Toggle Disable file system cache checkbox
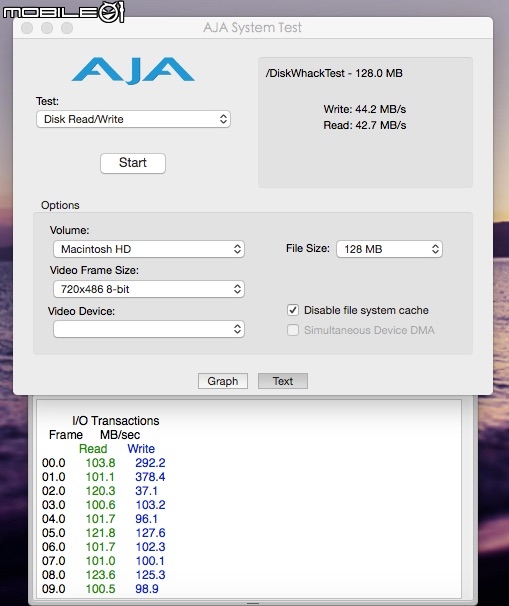Viewport: 509px width, 606px height. point(293,310)
